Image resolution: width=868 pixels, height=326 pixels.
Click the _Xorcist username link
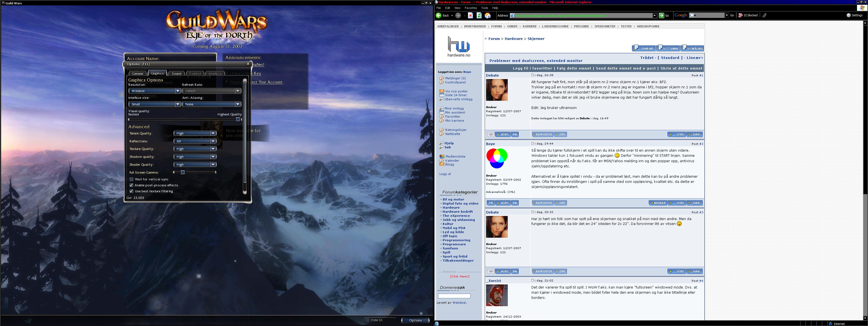[x=493, y=281]
